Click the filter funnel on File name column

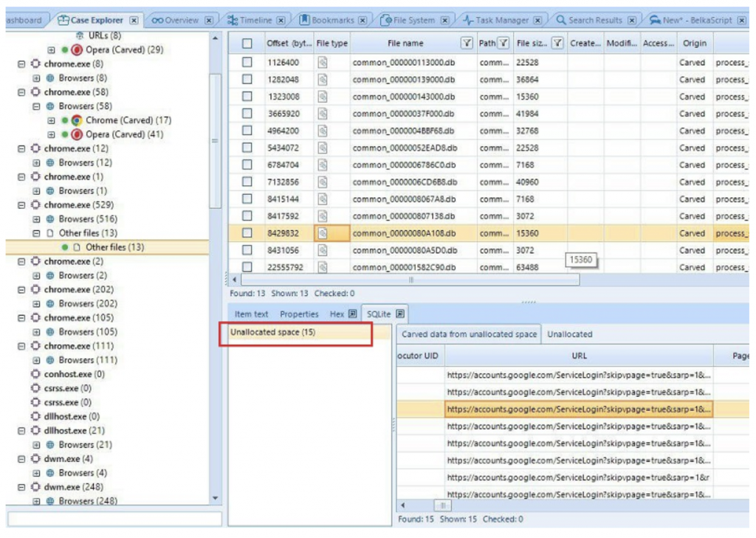pyautogui.click(x=467, y=43)
